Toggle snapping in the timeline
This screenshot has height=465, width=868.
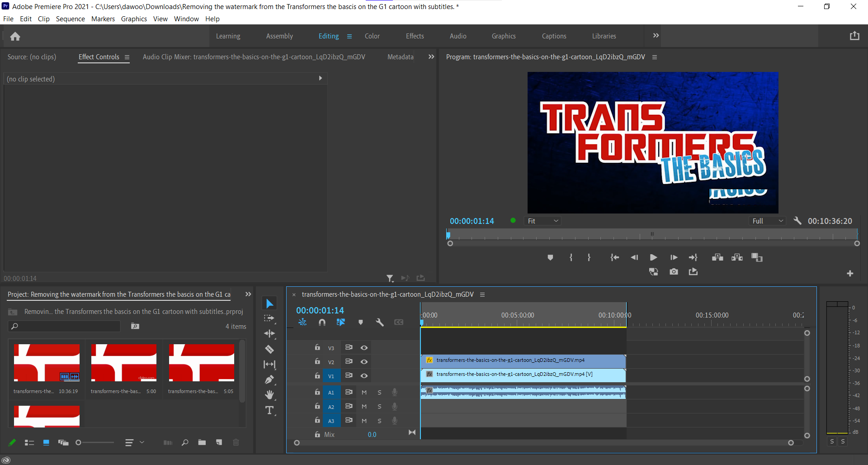pyautogui.click(x=322, y=322)
